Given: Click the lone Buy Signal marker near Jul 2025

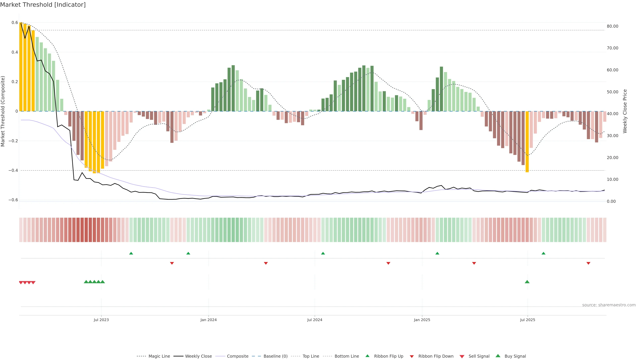Looking at the screenshot, I should click(527, 282).
